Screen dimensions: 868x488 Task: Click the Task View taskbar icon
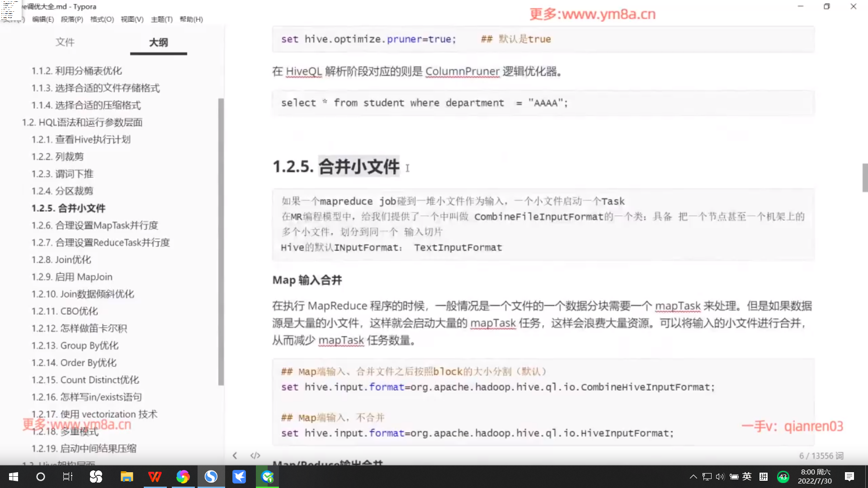click(x=68, y=477)
